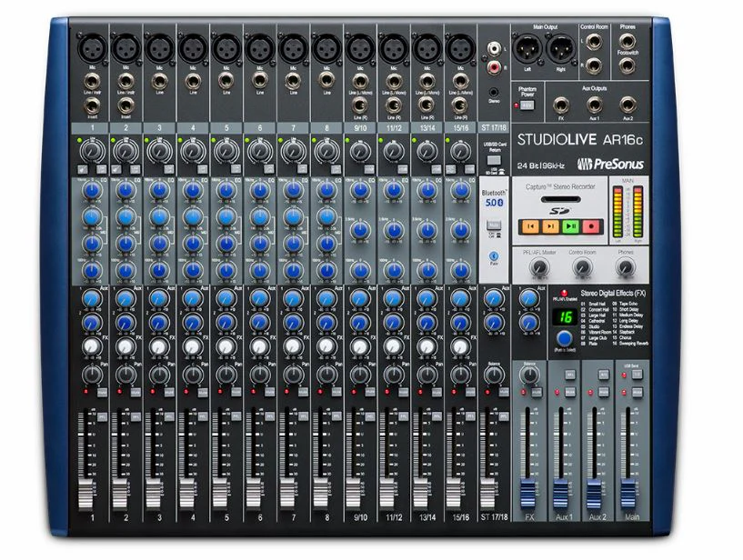
Task: Click the FX return Aux 2 knob
Action: pos(528,323)
